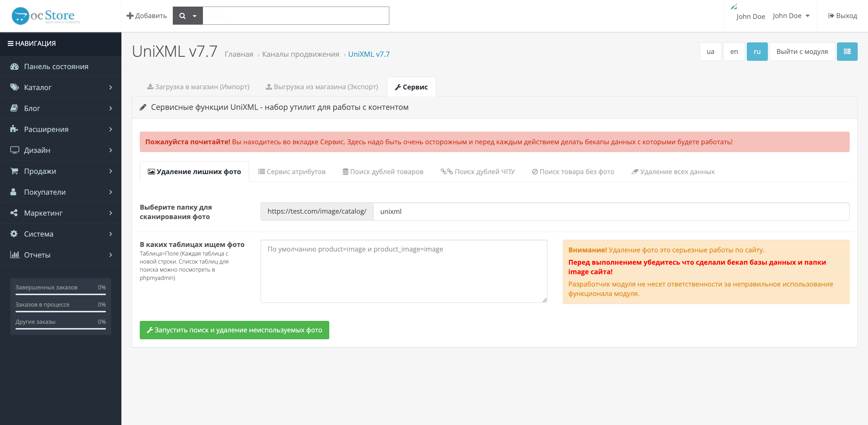The width and height of the screenshot is (868, 425).
Task: Open the Сервис атрибутов tab
Action: coord(291,172)
